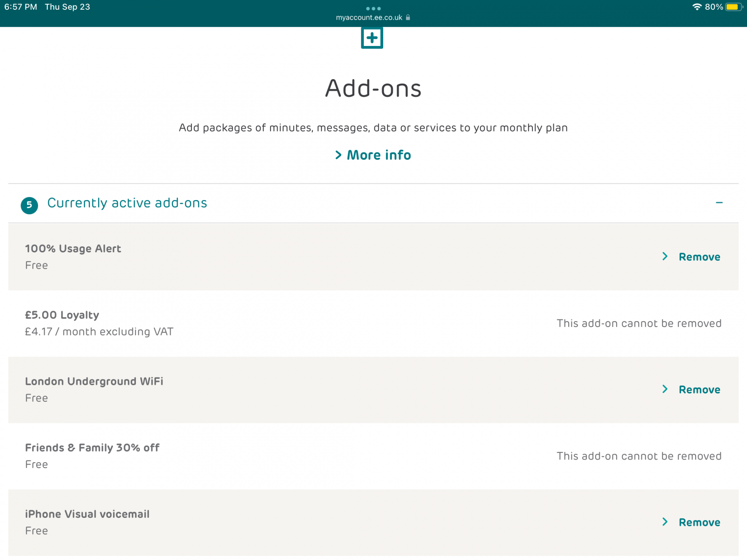Remove the iPhone Visual voicemail add-on

[x=699, y=522]
